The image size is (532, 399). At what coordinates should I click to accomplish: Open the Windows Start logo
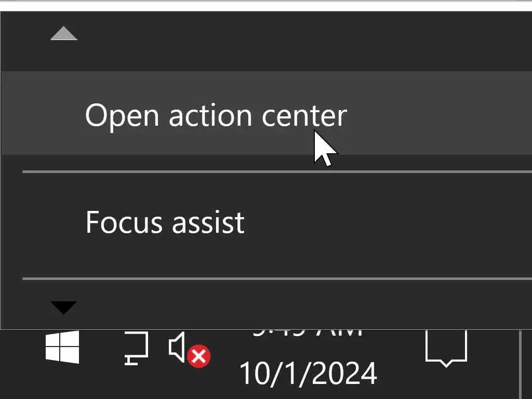[62, 347]
